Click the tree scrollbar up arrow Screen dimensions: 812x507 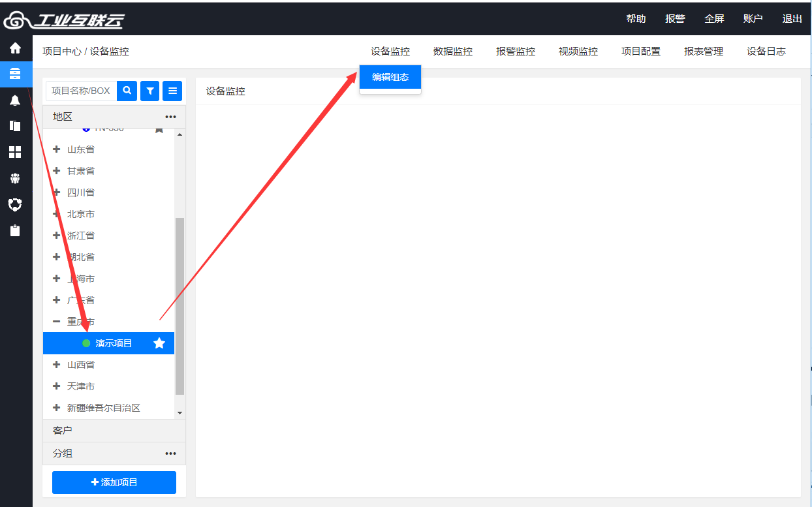(180, 133)
